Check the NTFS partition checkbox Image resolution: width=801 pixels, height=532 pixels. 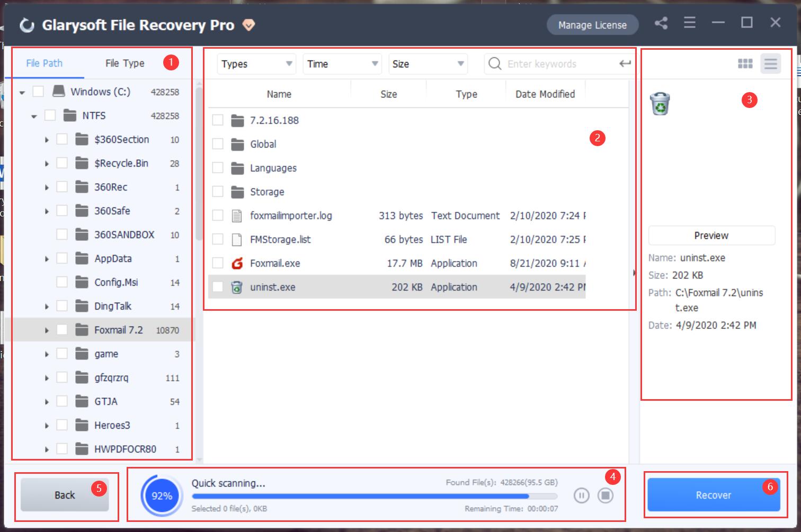[49, 115]
